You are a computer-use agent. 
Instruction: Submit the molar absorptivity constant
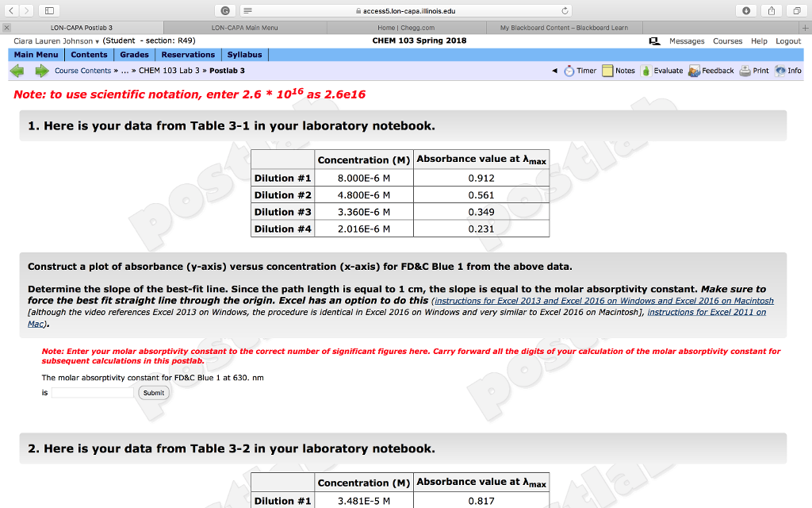point(152,392)
